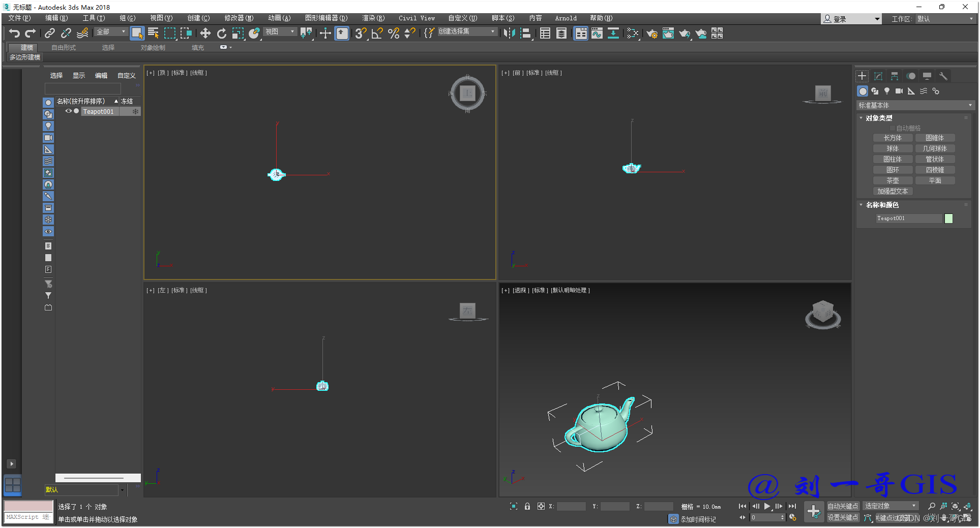Open the Layer Explorer icon

tap(561, 34)
